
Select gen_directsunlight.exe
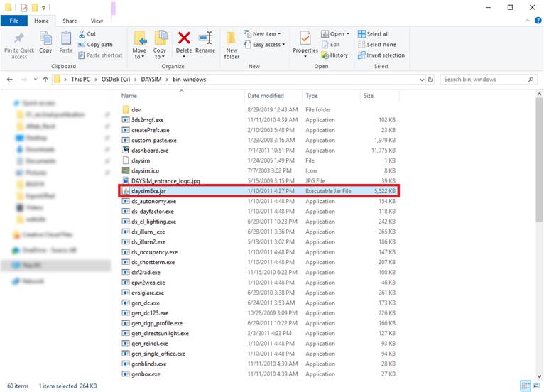point(259,333)
